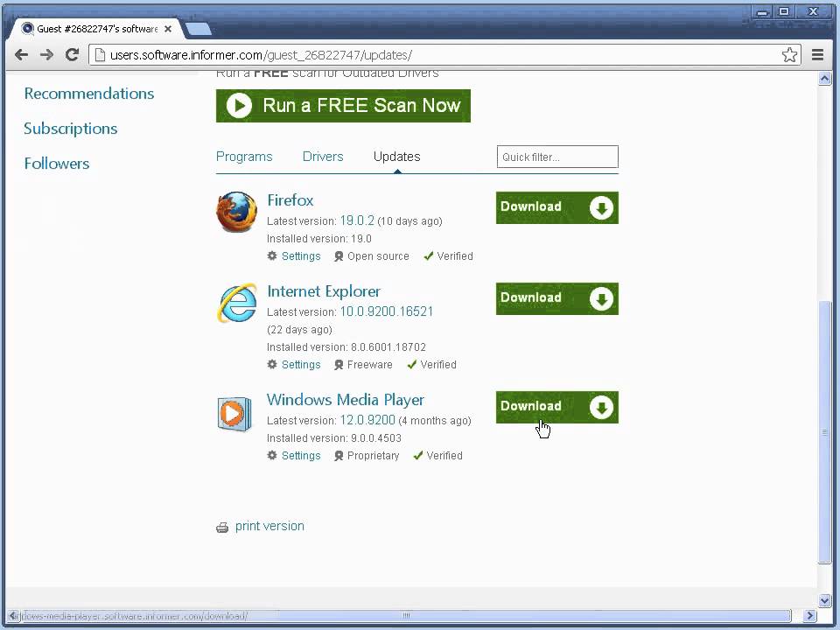Close the Guest #26822747's software tab
This screenshot has width=840, height=630.
click(168, 29)
